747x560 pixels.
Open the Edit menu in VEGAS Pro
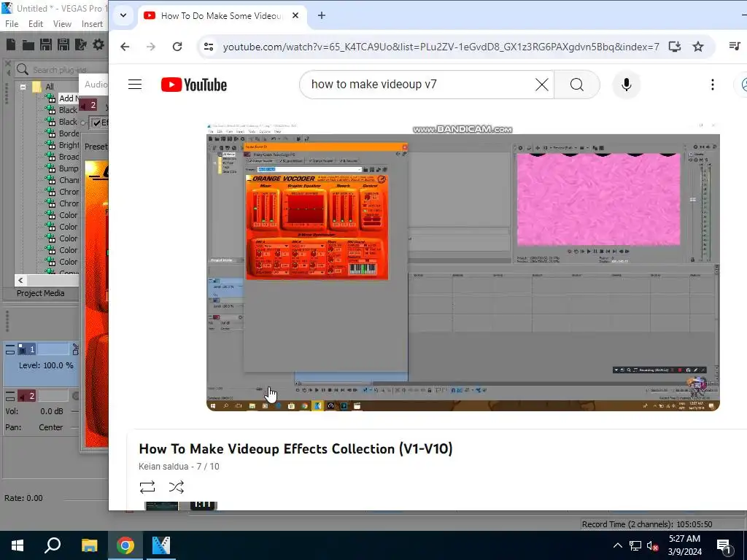(x=36, y=24)
